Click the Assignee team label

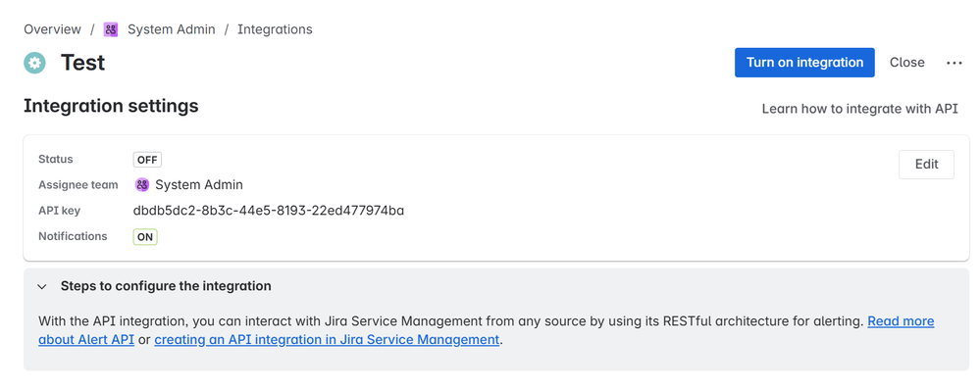(78, 185)
